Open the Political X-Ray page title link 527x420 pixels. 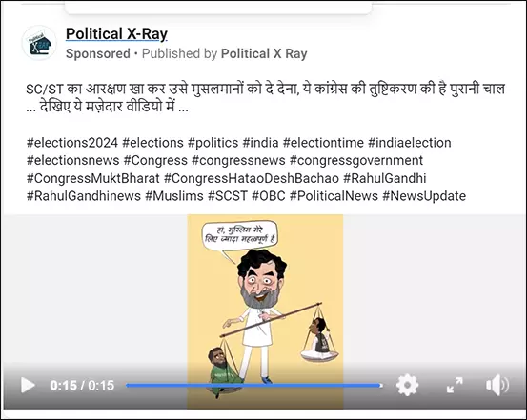116,34
